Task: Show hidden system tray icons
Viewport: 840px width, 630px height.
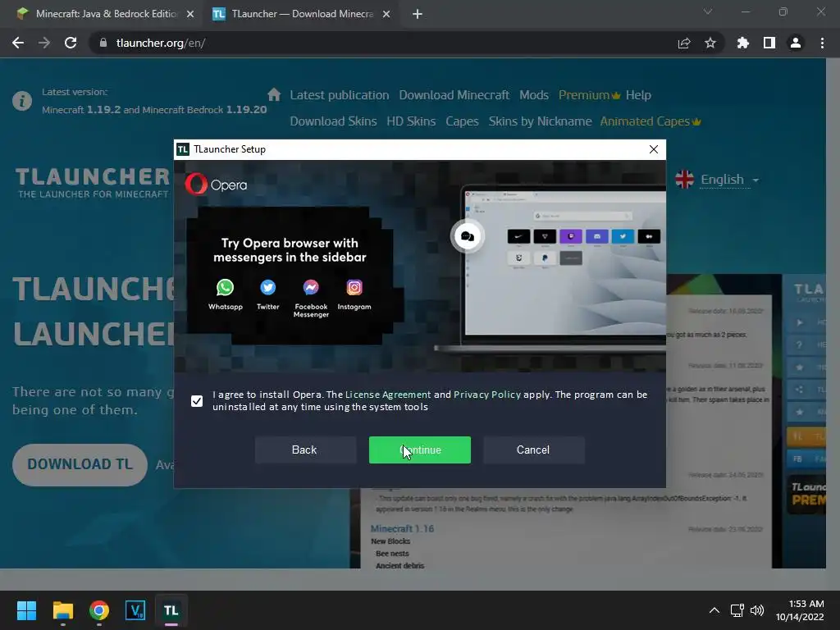Action: [714, 610]
